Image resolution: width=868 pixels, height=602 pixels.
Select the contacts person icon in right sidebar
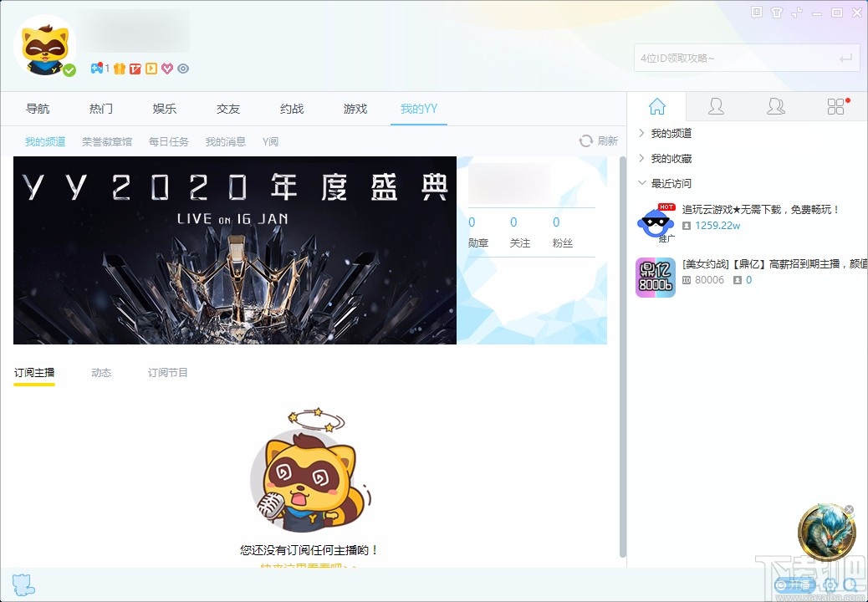click(716, 106)
